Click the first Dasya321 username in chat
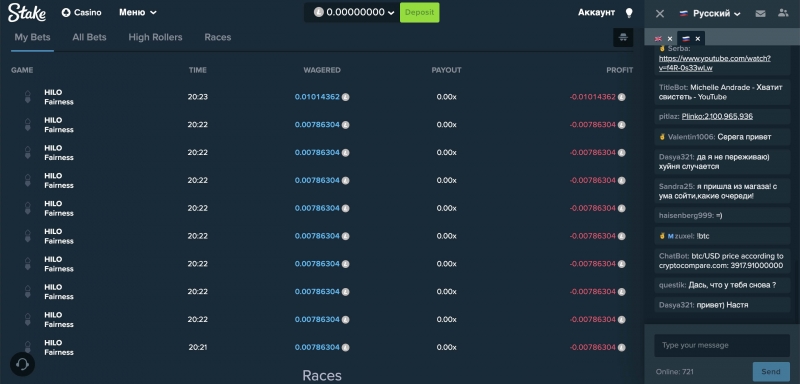 676,157
